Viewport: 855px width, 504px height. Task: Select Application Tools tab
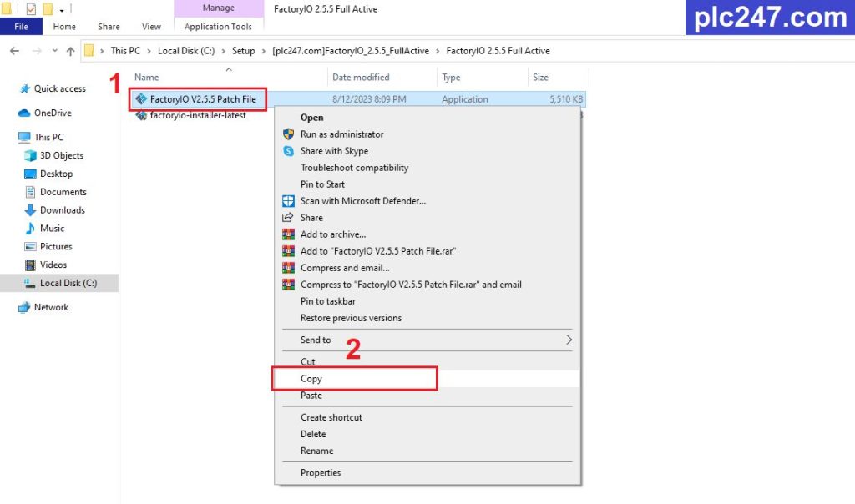[218, 26]
